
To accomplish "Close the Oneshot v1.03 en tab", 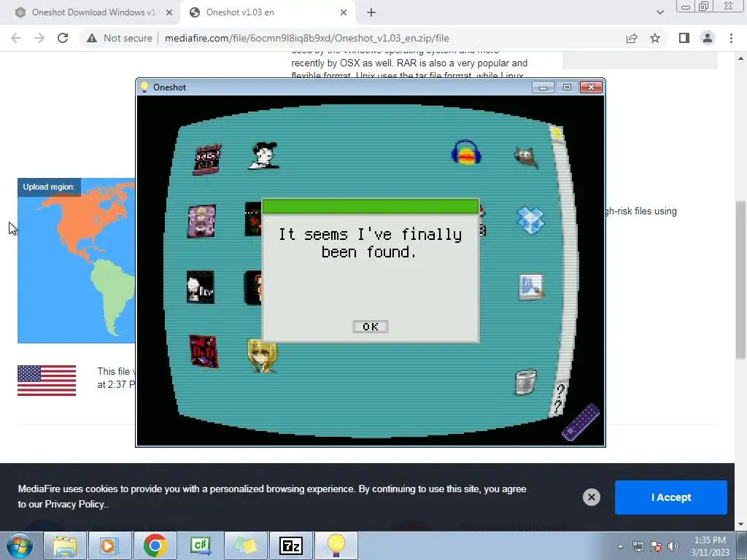I will (x=344, y=13).
